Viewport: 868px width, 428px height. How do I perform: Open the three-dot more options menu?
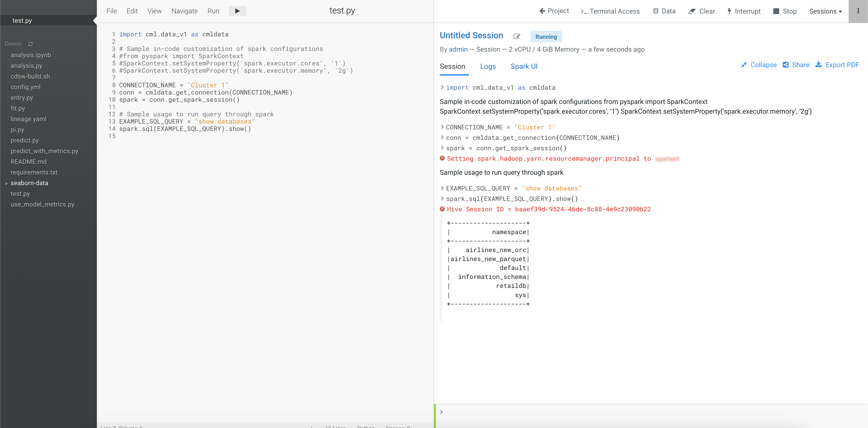coord(858,11)
